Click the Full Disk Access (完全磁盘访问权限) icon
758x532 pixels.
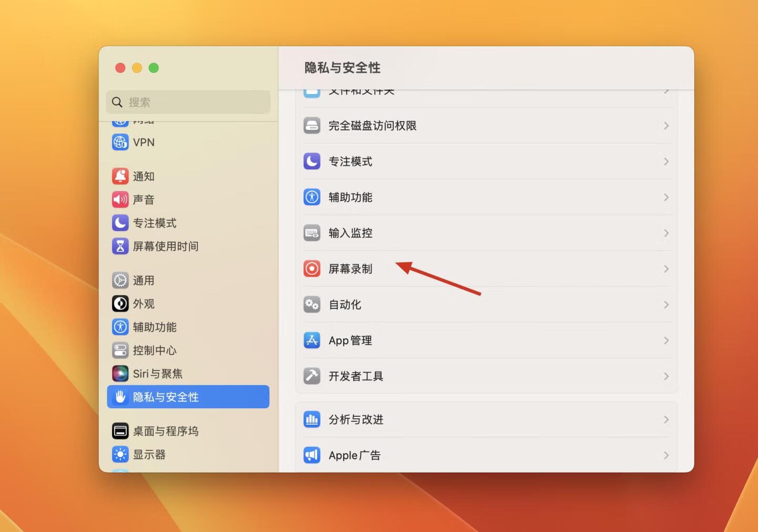pos(312,126)
